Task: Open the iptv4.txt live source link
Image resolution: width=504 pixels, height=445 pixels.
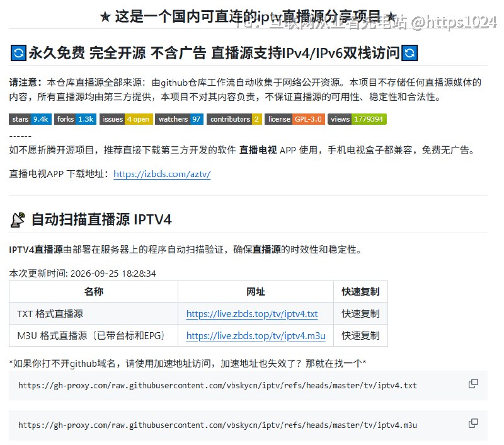Action: pos(252,314)
